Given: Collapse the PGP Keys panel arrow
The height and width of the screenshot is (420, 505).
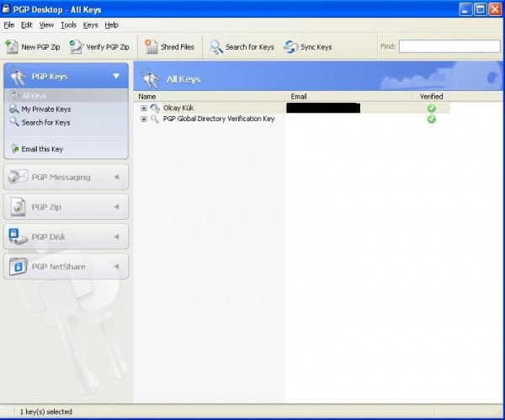Looking at the screenshot, I should (x=116, y=77).
